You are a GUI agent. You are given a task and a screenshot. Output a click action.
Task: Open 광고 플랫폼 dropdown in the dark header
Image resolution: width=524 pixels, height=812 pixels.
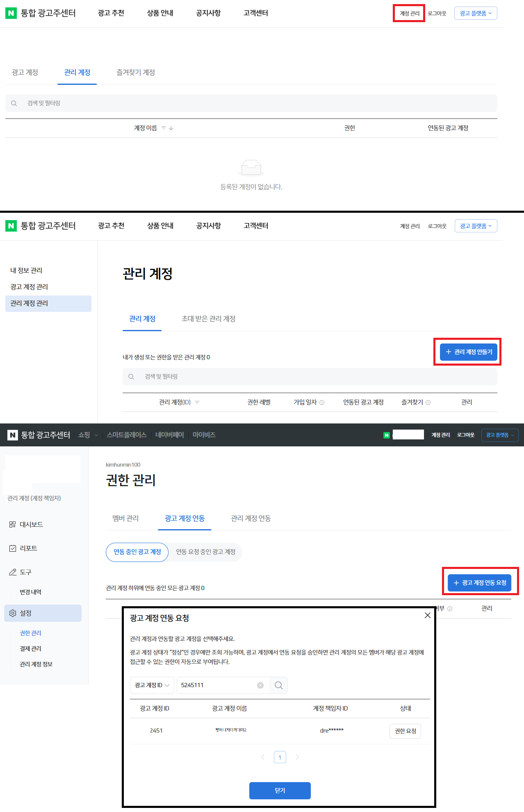[x=500, y=435]
